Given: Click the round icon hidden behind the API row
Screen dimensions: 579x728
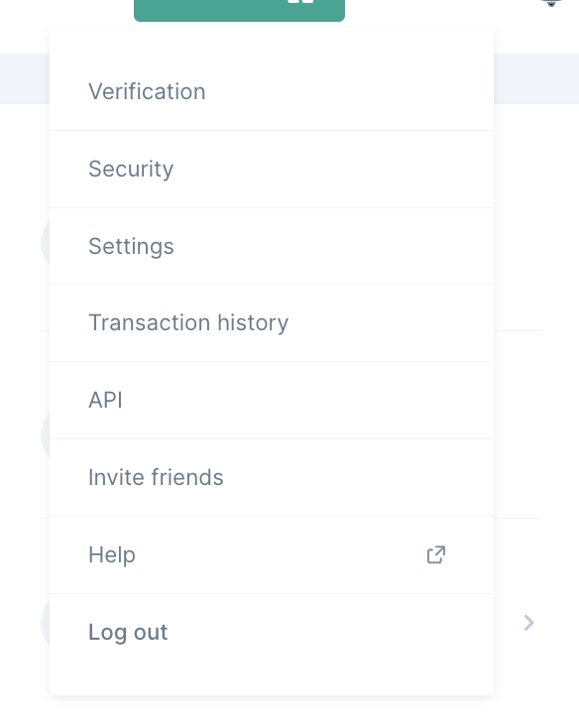Looking at the screenshot, I should pos(45,434).
